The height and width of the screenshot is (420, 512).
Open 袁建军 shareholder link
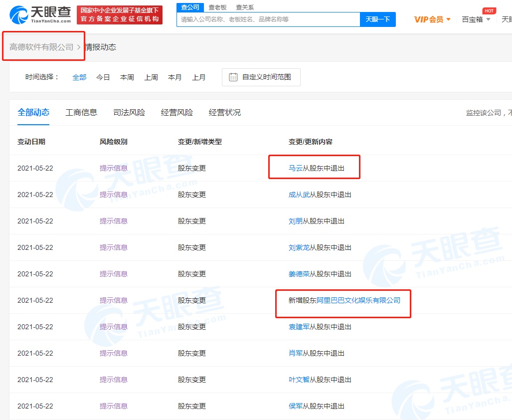[299, 327]
